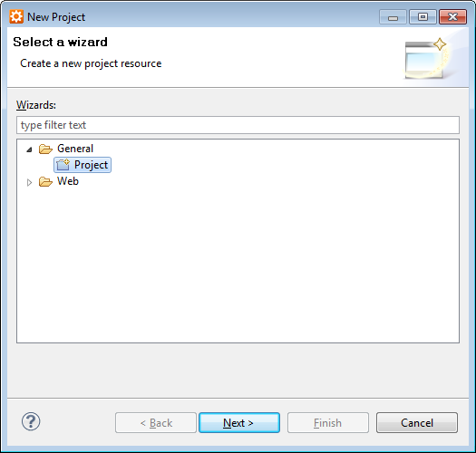476x453 pixels.
Task: Maximize the New Project dialog
Action: click(x=423, y=16)
